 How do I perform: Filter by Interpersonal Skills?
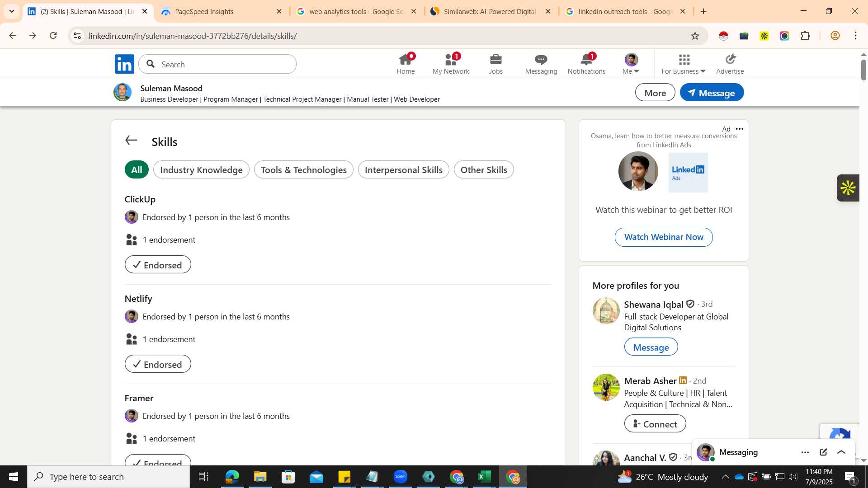tap(404, 170)
